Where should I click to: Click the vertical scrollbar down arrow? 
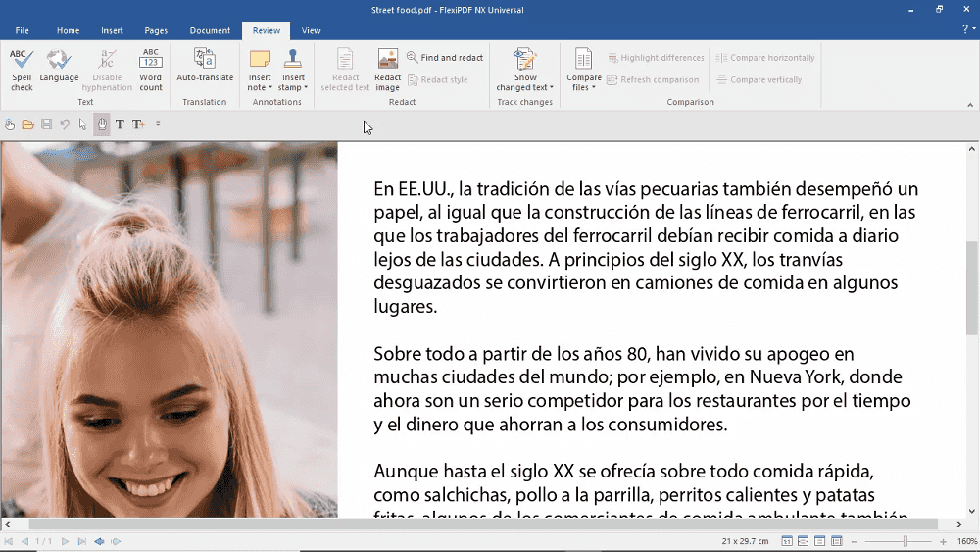click(972, 511)
